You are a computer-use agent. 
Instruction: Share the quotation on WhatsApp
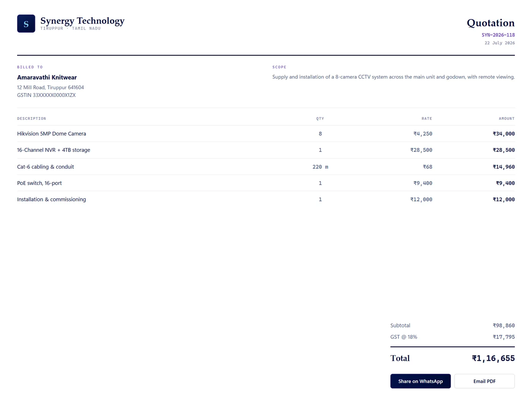coord(420,381)
